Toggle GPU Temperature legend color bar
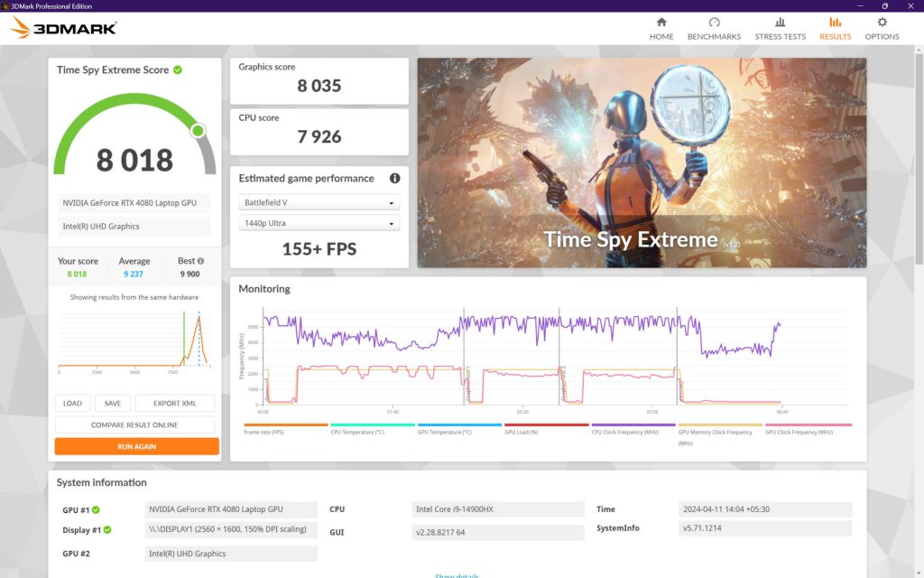 459,424
